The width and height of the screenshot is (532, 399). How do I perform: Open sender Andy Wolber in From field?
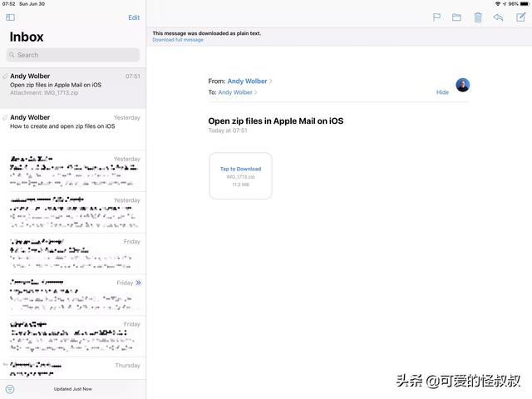(x=247, y=81)
